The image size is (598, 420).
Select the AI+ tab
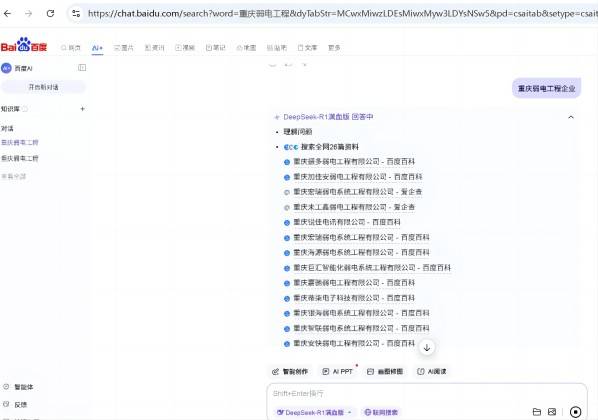click(97, 48)
